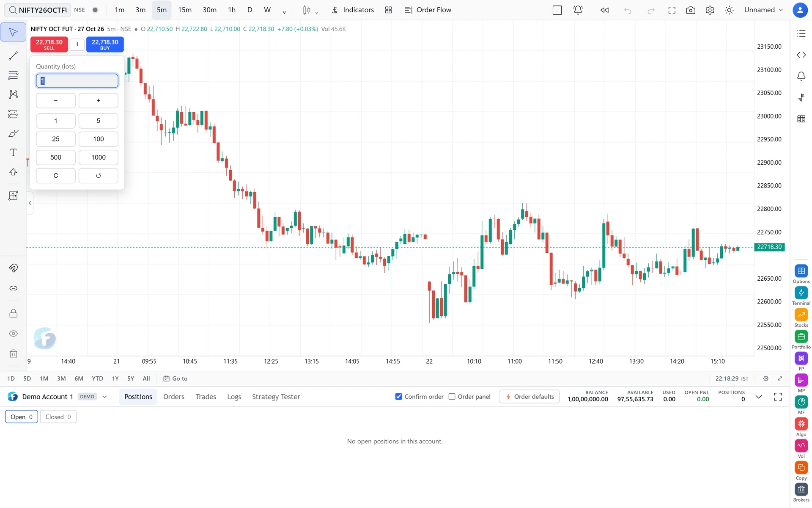Open the Unnamed layout dropdown
The image size is (812, 508).
[x=763, y=10]
